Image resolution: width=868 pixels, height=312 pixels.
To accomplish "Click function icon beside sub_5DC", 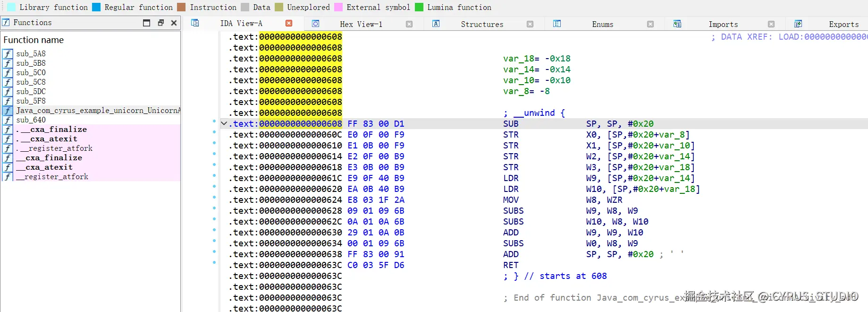I will 8,92.
